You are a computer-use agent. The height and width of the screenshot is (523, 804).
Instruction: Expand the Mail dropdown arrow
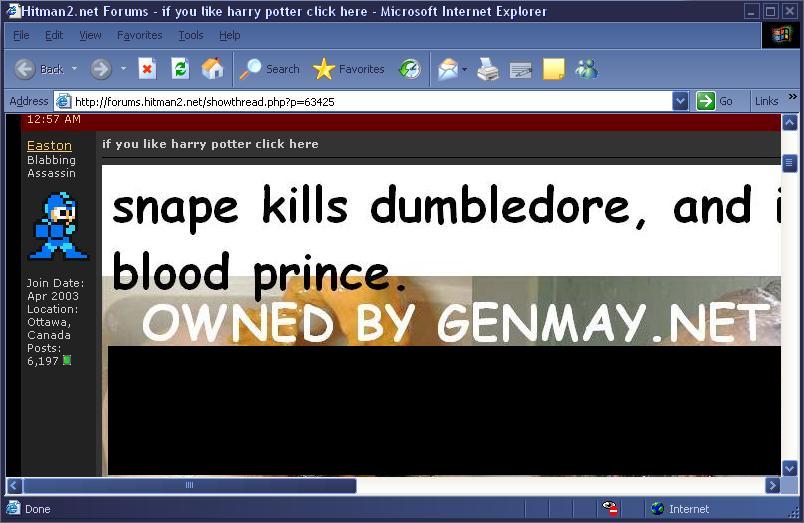pyautogui.click(x=465, y=69)
